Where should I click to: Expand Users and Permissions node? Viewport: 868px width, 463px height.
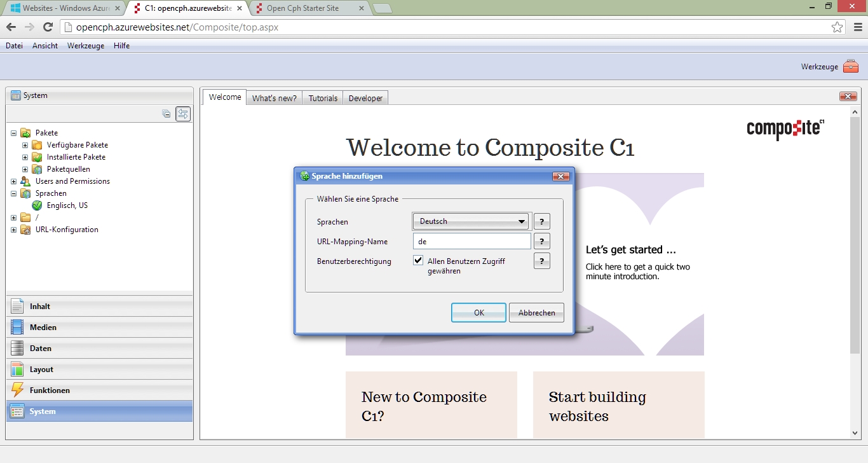click(13, 181)
